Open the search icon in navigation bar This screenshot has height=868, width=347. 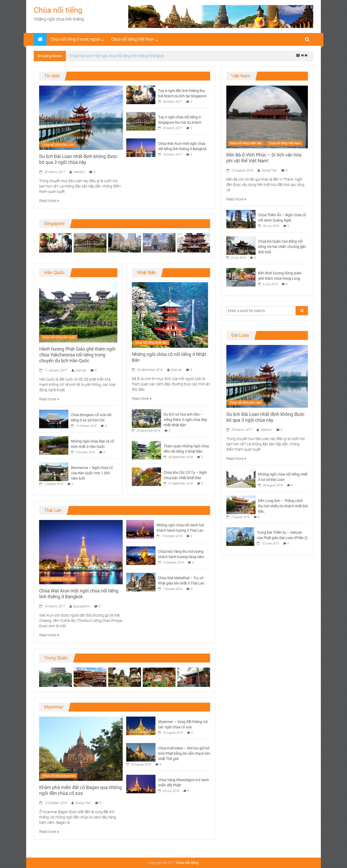(307, 39)
